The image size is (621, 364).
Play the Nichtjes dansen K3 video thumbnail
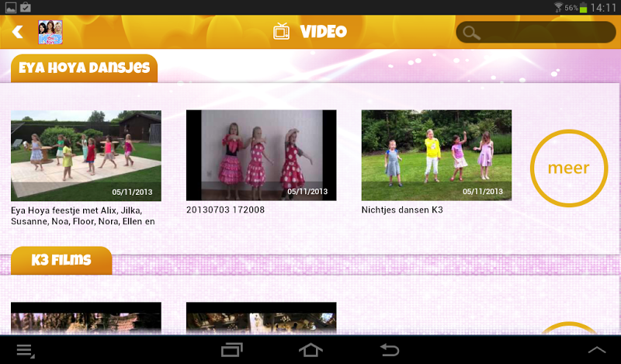tap(436, 155)
